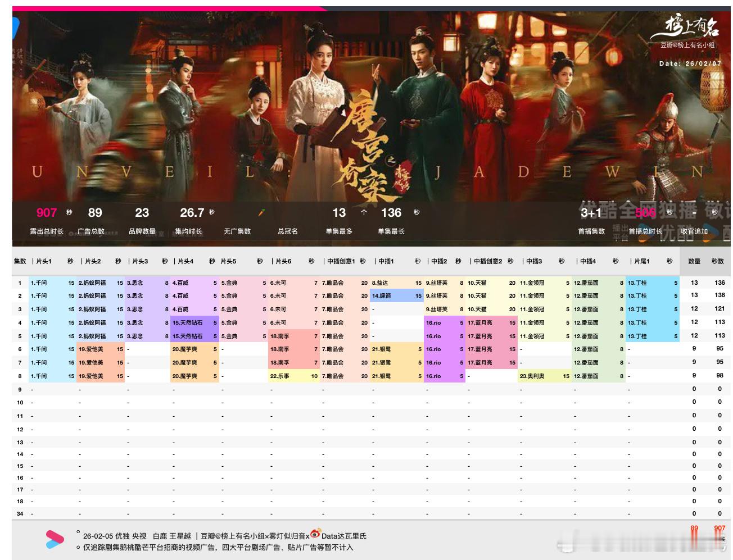The height and width of the screenshot is (560, 733).
Task: Click 11.金领冠 in the episode 1 row
Action: pos(532,283)
